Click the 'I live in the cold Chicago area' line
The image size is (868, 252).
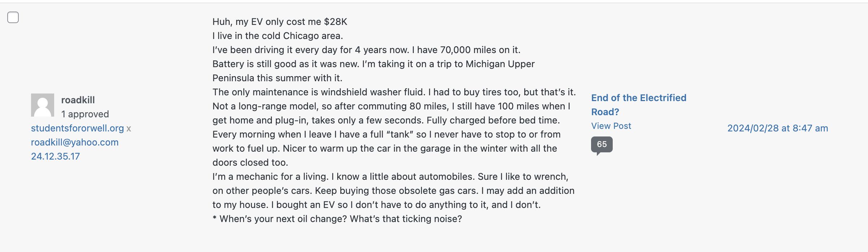(x=278, y=36)
